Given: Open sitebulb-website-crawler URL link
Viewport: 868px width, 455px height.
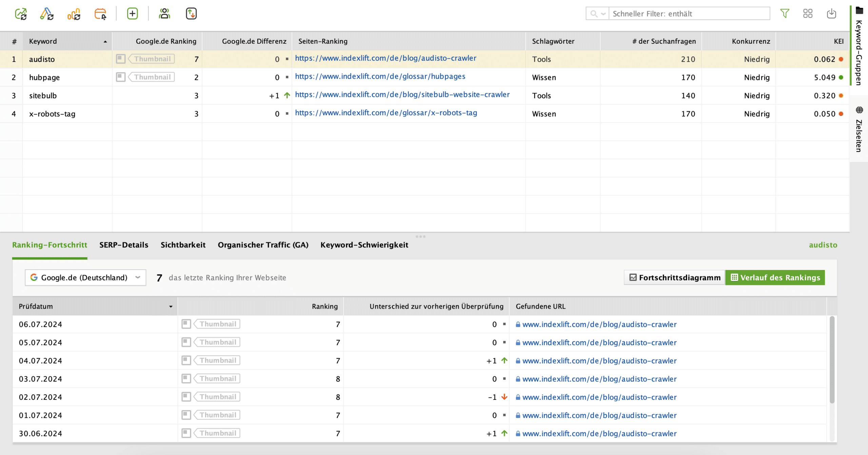Looking at the screenshot, I should [x=402, y=95].
